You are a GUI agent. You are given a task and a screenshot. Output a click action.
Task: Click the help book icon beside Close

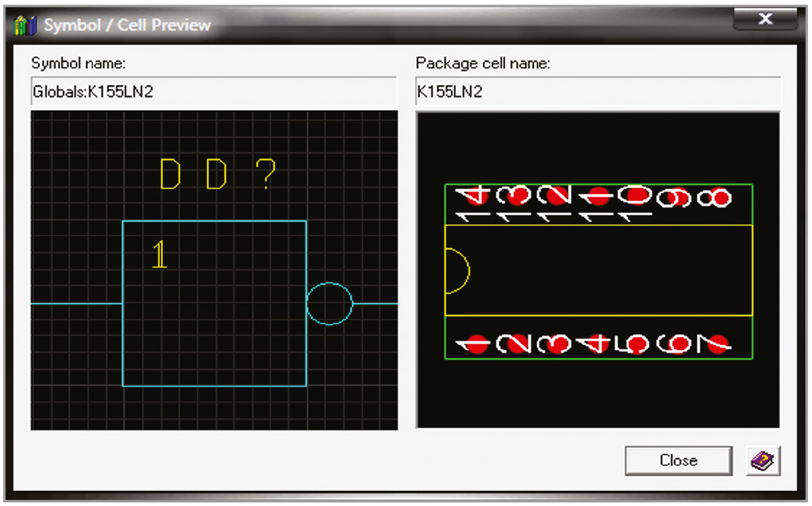(763, 461)
